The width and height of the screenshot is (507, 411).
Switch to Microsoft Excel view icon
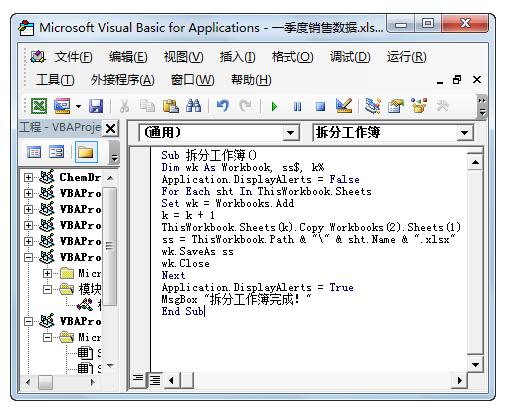tap(39, 106)
